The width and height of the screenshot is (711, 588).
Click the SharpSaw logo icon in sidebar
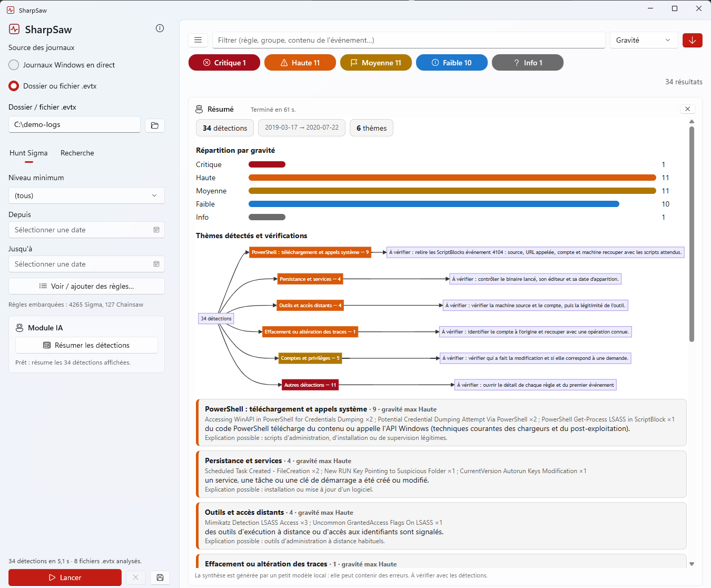tap(14, 30)
